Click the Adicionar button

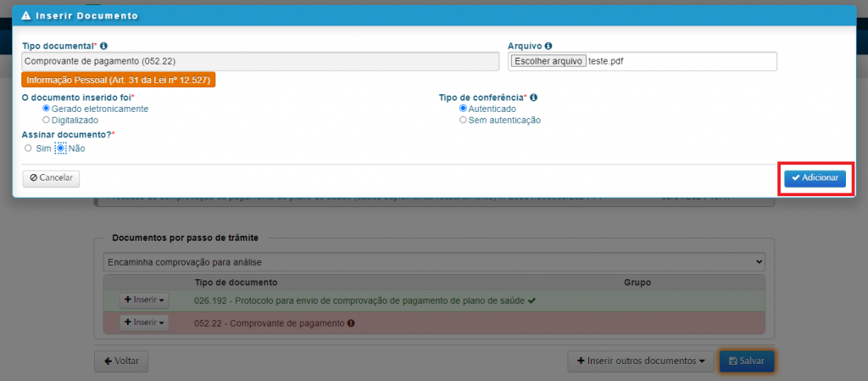(815, 178)
